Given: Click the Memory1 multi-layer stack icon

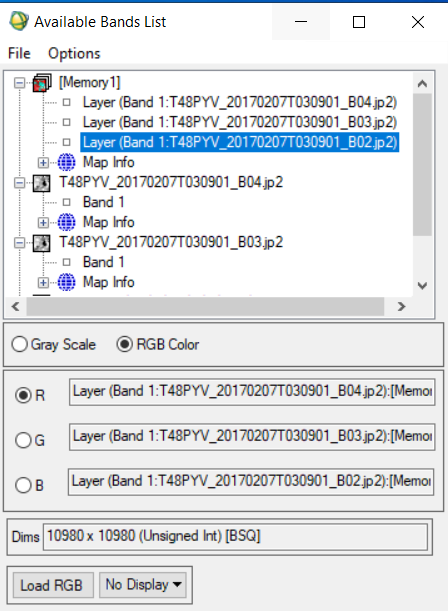Looking at the screenshot, I should coord(42,83).
